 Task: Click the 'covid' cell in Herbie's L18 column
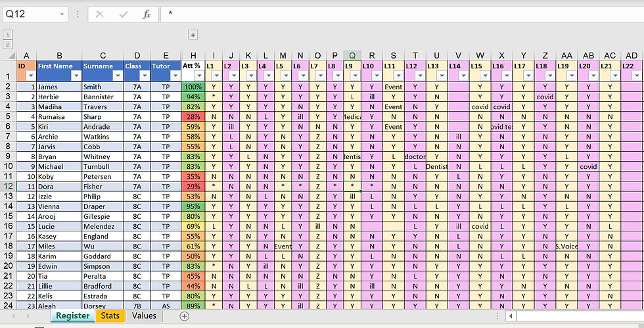(x=545, y=97)
